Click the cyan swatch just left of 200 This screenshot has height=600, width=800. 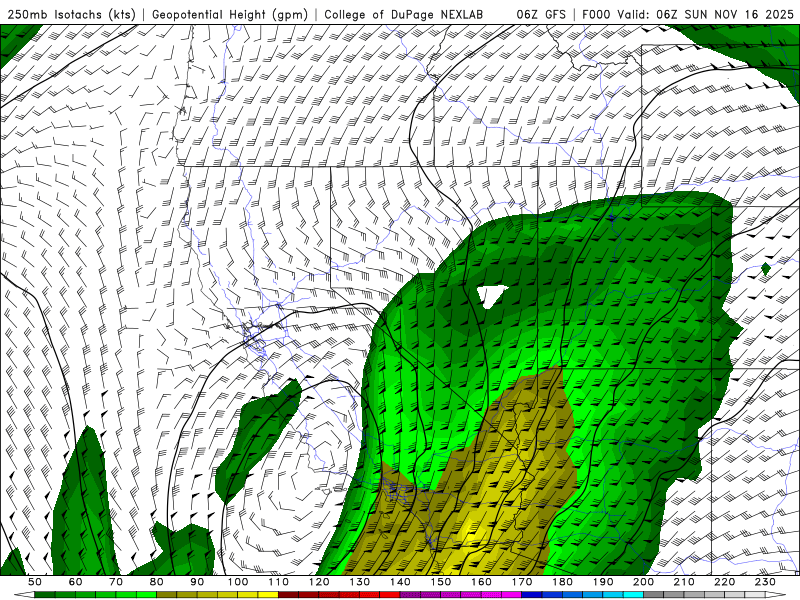(x=633, y=594)
